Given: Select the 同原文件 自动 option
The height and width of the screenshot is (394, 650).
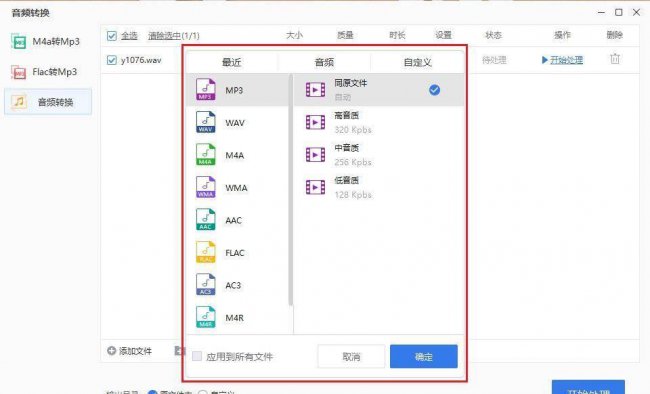Looking at the screenshot, I should coord(379,90).
